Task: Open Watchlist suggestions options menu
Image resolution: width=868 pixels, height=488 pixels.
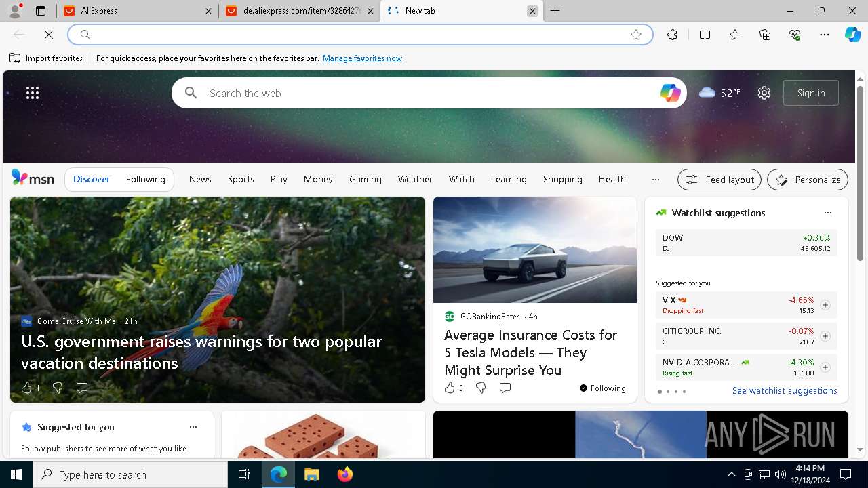Action: click(x=827, y=213)
